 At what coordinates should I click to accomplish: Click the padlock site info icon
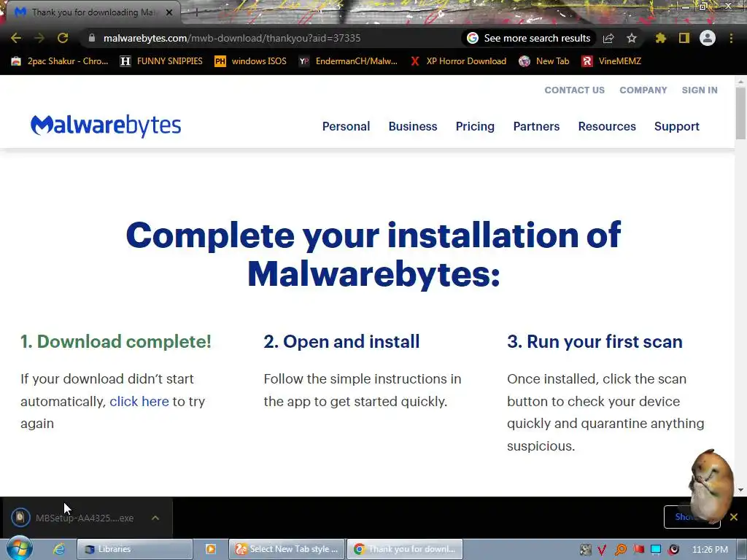click(x=92, y=38)
